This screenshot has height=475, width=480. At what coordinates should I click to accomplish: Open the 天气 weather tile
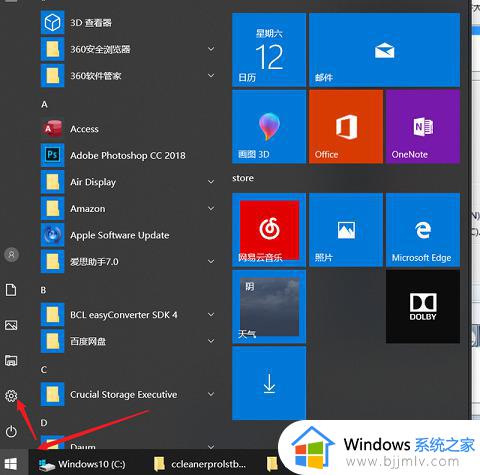[x=269, y=307]
